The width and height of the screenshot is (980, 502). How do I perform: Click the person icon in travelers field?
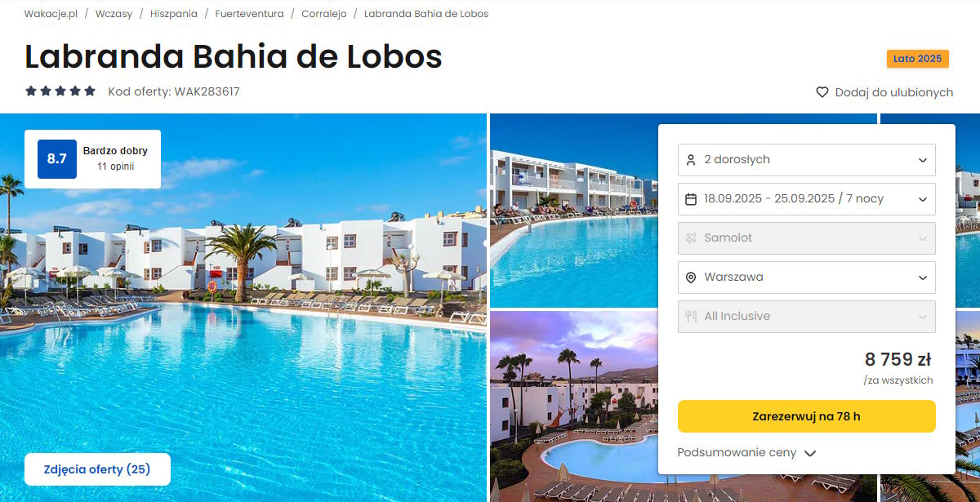691,160
